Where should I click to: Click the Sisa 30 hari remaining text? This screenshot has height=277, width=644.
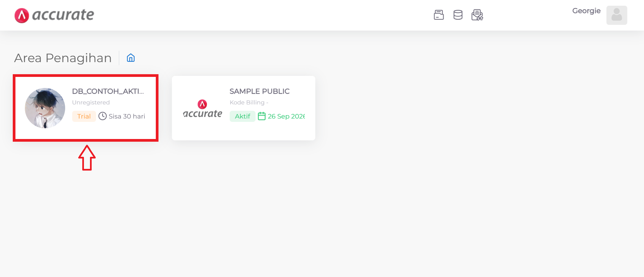coord(127,116)
